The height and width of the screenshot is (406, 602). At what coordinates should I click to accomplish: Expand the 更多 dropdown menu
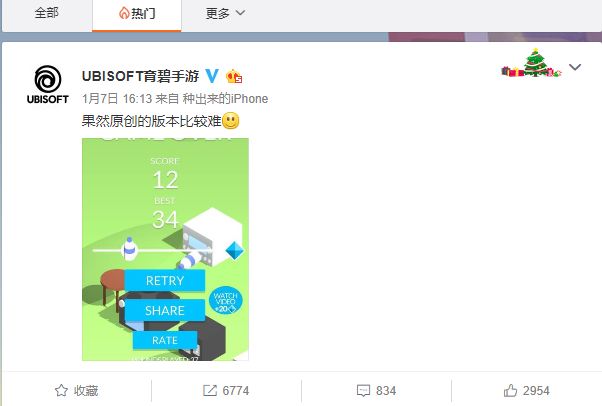225,14
